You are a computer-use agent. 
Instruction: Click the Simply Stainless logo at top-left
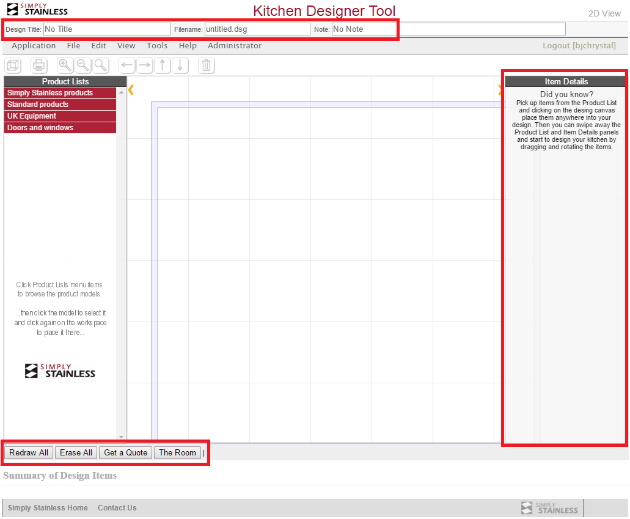click(37, 9)
